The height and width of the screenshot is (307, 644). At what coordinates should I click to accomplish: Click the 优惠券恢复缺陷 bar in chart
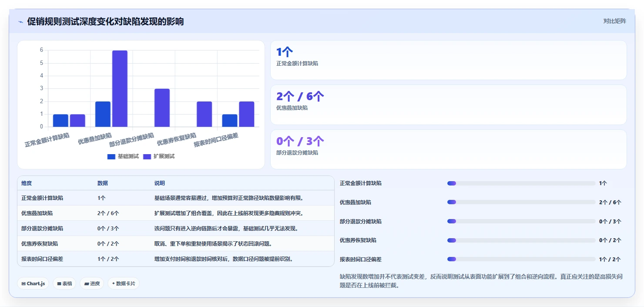coord(204,114)
